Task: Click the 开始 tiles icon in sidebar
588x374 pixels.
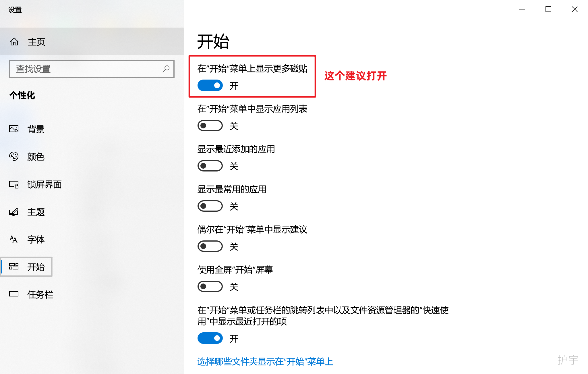Action: (x=14, y=267)
